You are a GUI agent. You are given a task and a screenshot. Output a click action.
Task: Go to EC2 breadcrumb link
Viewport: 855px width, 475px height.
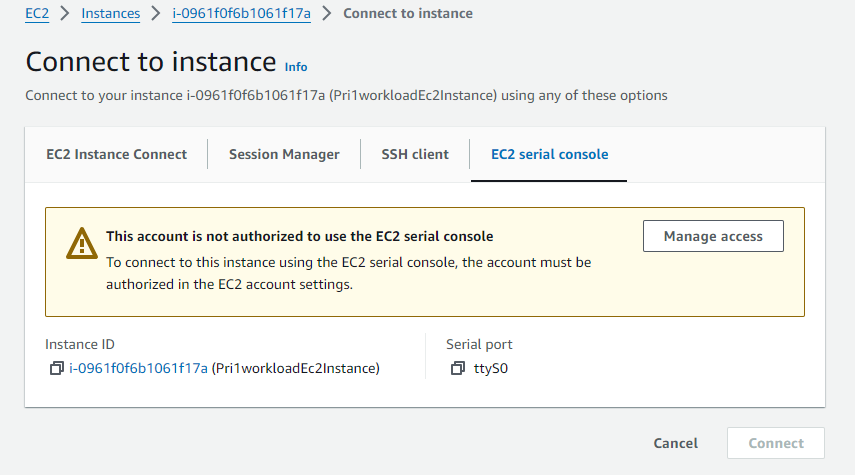37,14
